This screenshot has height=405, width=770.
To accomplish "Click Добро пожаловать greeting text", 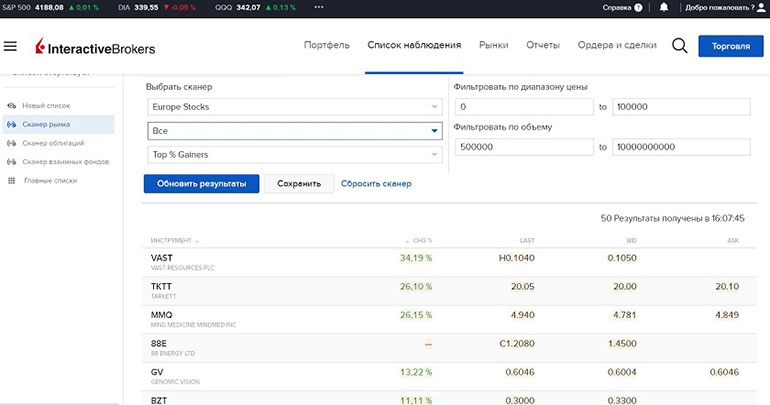I will point(720,7).
